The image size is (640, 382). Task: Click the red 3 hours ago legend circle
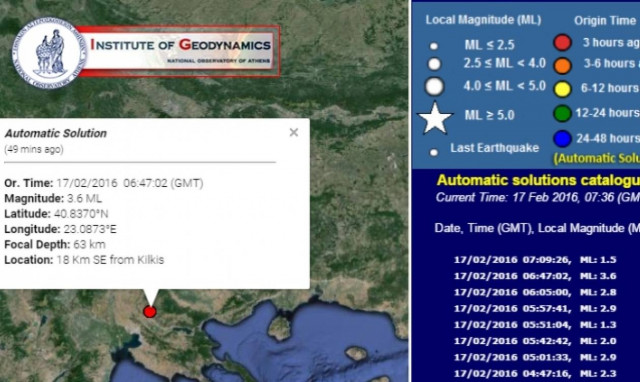point(562,42)
